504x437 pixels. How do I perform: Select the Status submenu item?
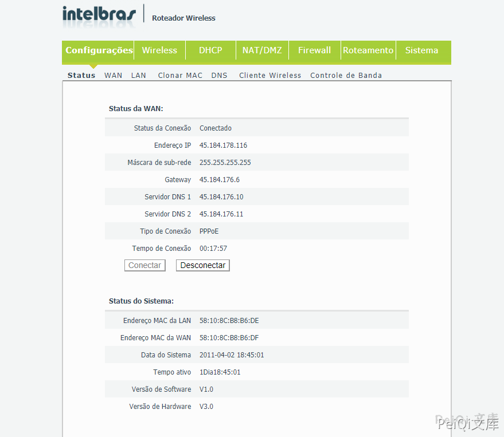[x=81, y=76]
